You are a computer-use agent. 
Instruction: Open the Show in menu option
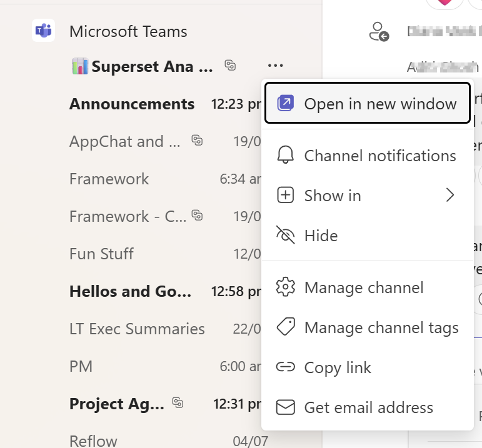tap(368, 196)
